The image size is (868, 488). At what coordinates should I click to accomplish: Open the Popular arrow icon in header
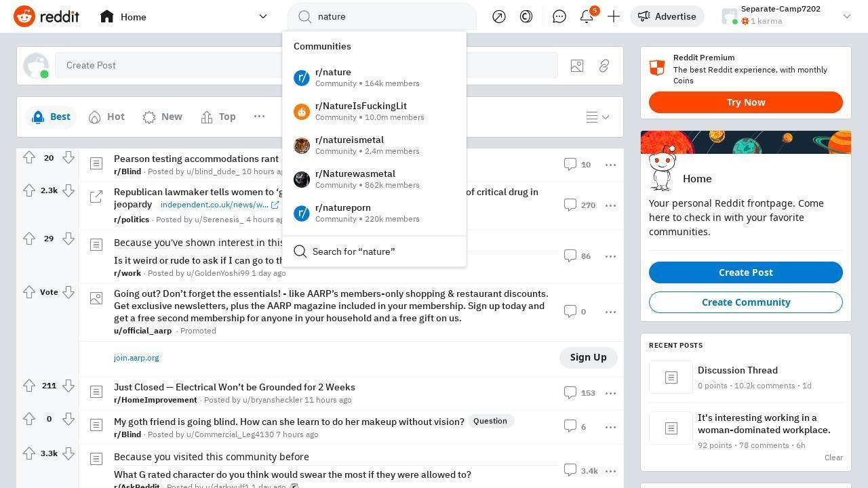click(499, 16)
